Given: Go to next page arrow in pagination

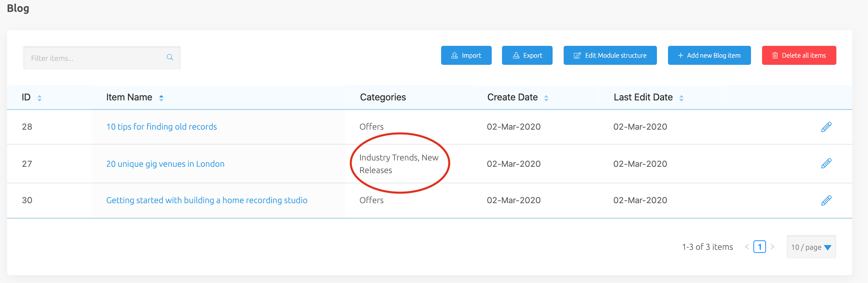Looking at the screenshot, I should (x=772, y=247).
